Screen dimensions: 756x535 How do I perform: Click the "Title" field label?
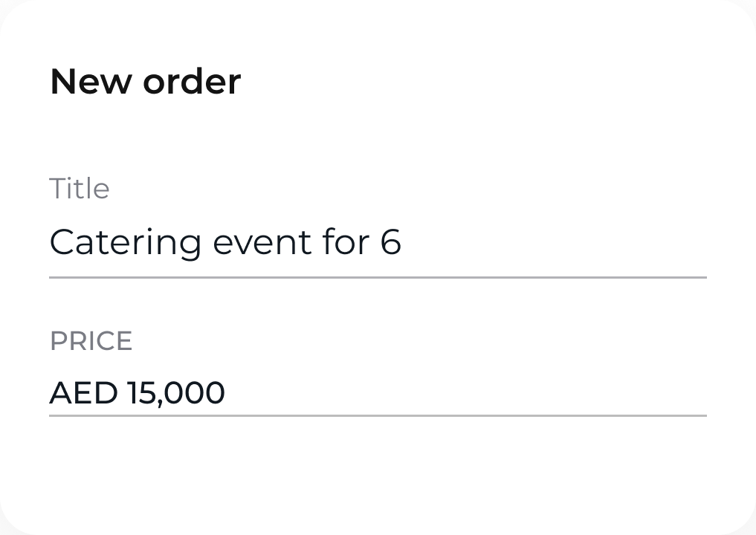pyautogui.click(x=80, y=189)
